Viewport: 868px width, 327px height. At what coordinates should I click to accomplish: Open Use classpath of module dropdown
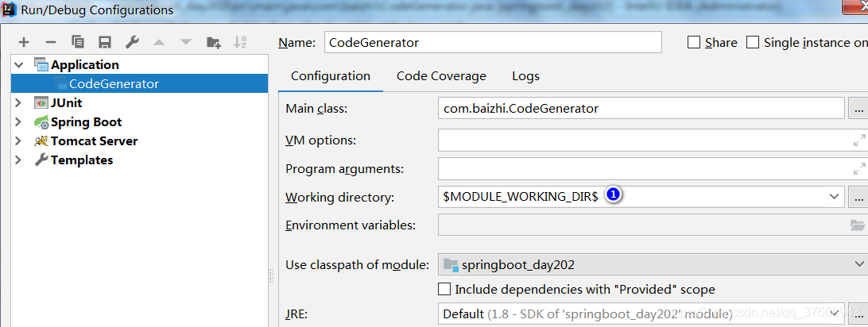(x=653, y=265)
